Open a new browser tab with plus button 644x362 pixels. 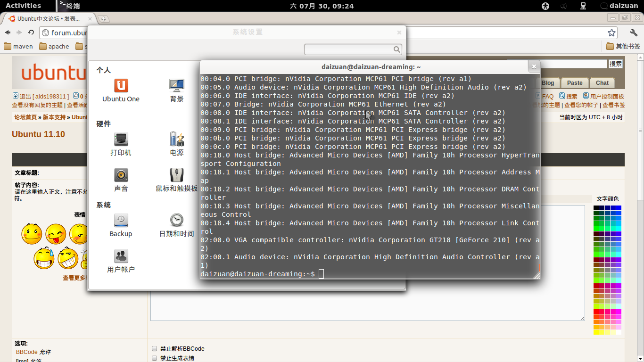point(104,19)
